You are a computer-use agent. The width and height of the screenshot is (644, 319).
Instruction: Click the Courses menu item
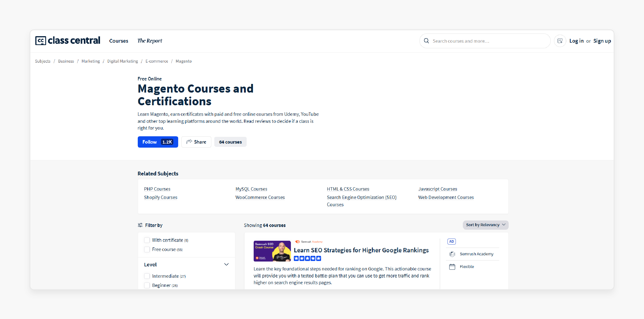click(119, 41)
